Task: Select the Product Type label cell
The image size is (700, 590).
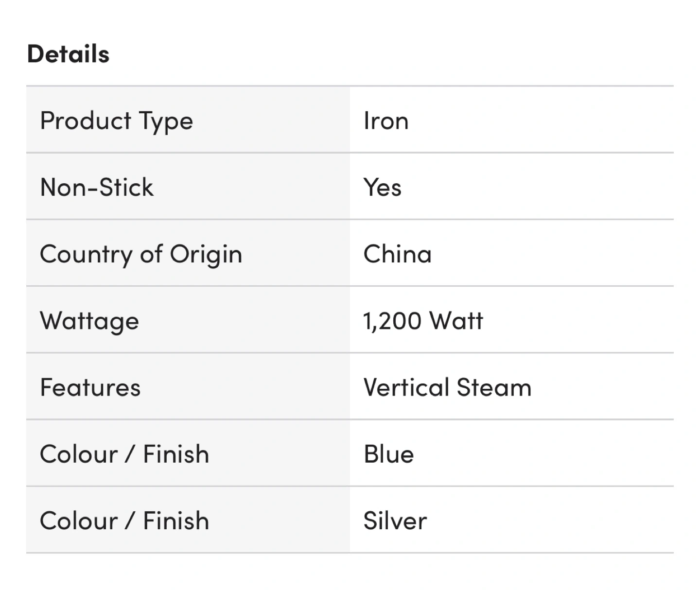Action: pyautogui.click(x=116, y=121)
